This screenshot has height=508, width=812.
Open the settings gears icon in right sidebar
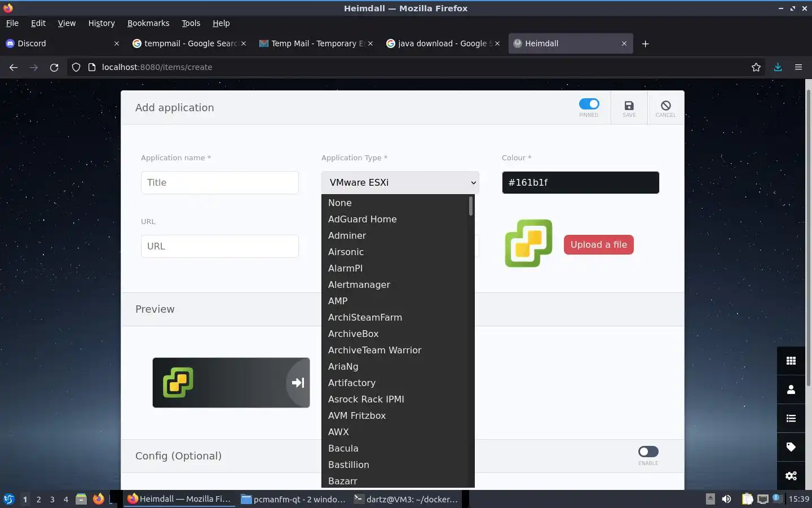tap(791, 476)
